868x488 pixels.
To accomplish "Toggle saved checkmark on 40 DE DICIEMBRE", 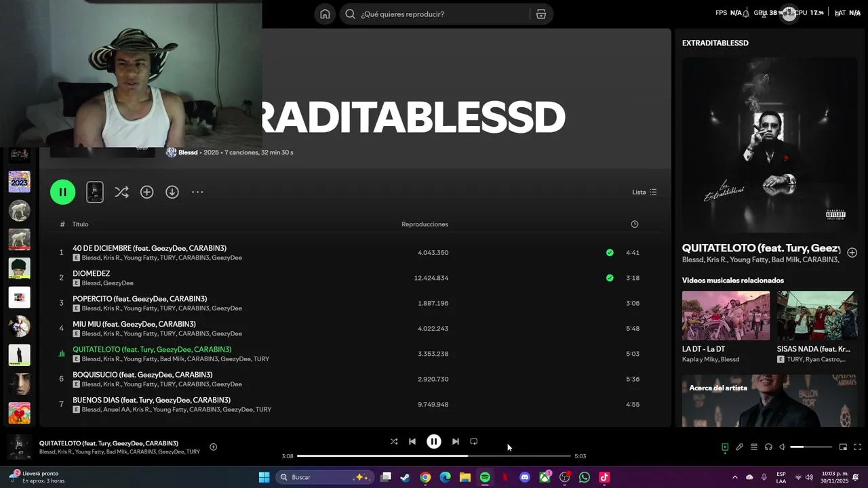I will pyautogui.click(x=610, y=252).
